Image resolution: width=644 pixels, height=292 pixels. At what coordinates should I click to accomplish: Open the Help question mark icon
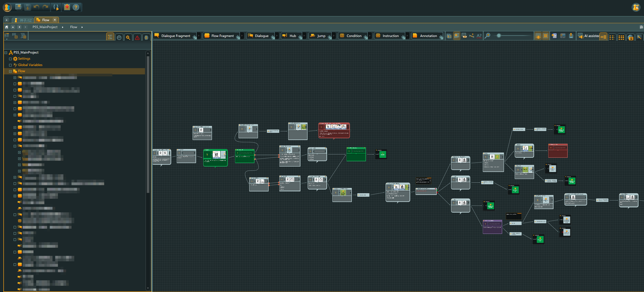coord(76,7)
